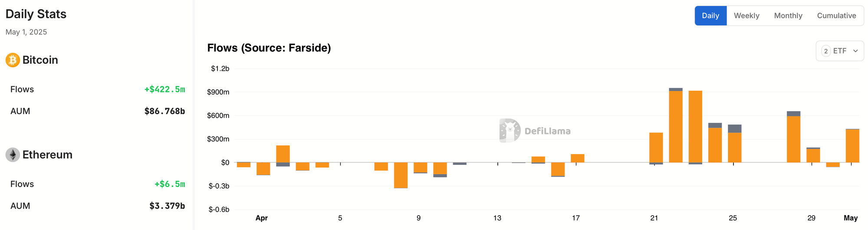868x230 pixels.
Task: Click the Flows (Source: Farside) chart title
Action: click(x=269, y=48)
